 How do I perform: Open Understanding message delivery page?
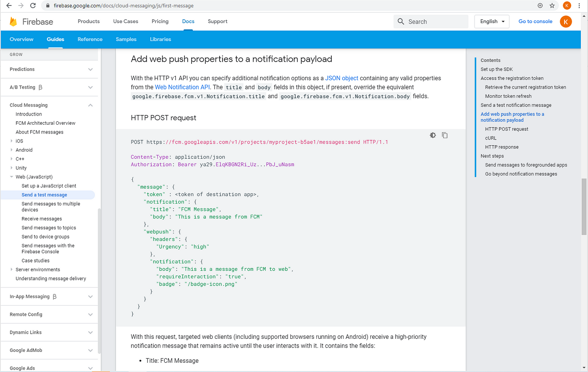tap(51, 278)
